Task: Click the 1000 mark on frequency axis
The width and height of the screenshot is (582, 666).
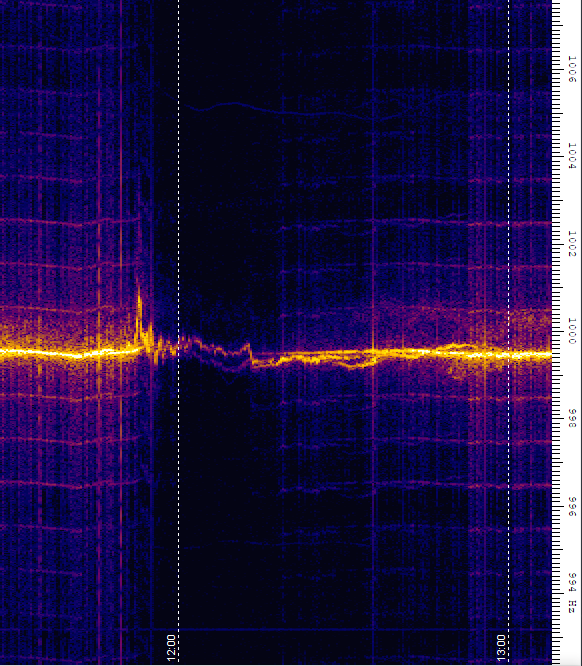Action: (572, 331)
